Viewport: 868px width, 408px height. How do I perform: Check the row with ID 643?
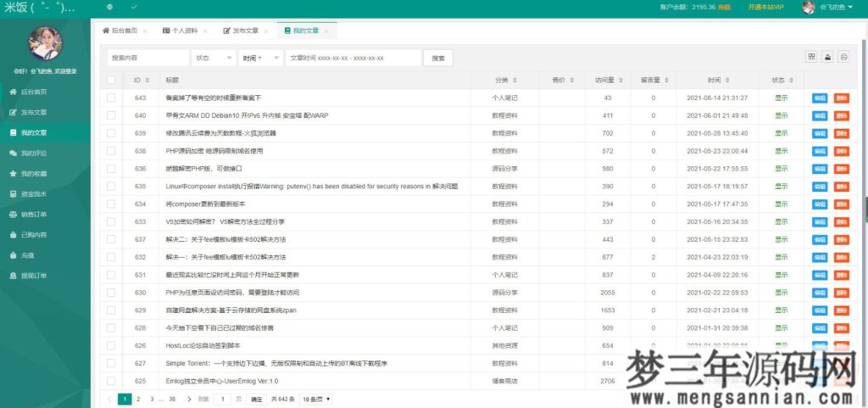pyautogui.click(x=111, y=98)
